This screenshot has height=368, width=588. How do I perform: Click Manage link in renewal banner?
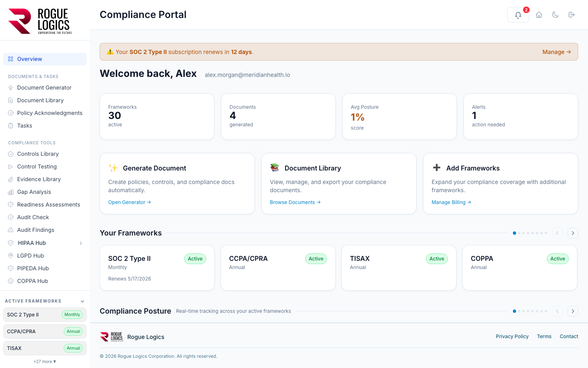point(557,52)
